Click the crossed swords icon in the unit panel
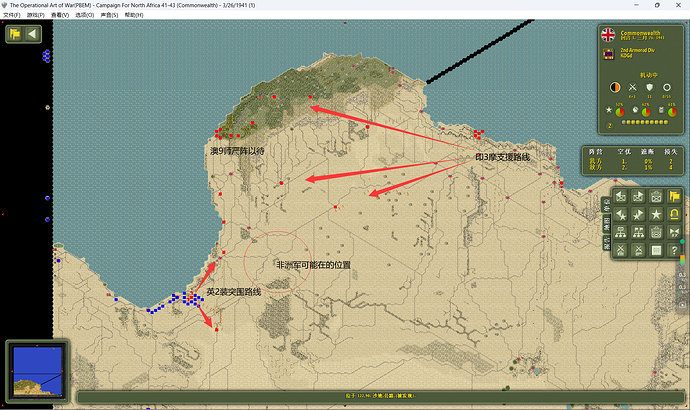The image size is (690, 410). [x=632, y=87]
